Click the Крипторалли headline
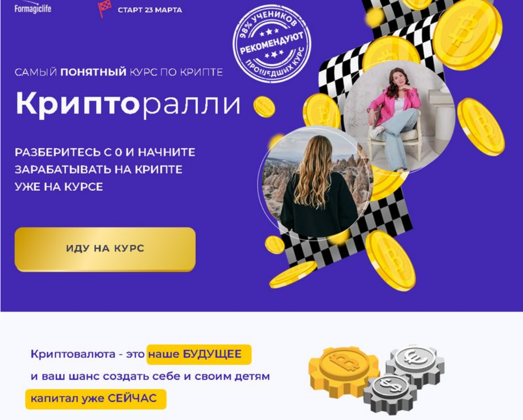 pos(128,104)
